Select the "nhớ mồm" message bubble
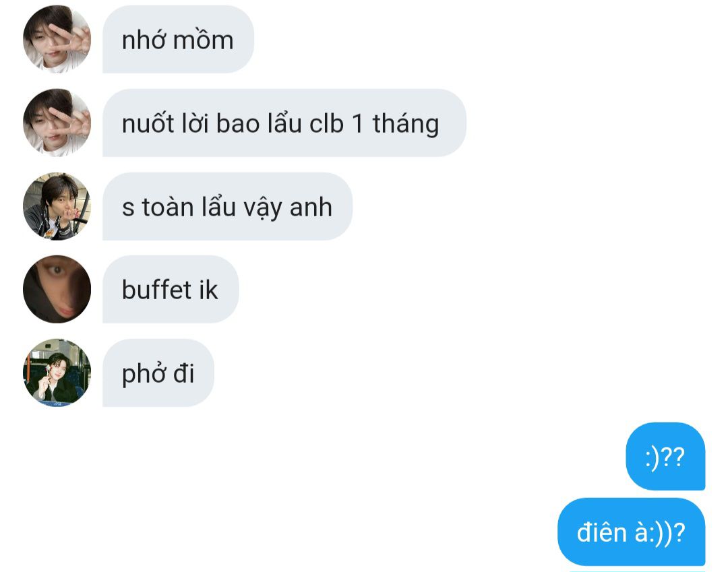728x572 pixels. [x=178, y=39]
